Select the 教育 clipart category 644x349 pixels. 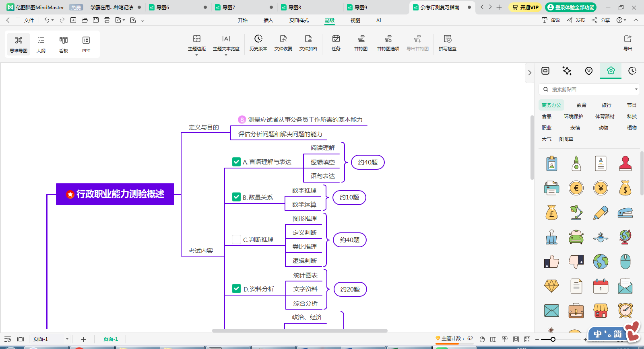582,105
